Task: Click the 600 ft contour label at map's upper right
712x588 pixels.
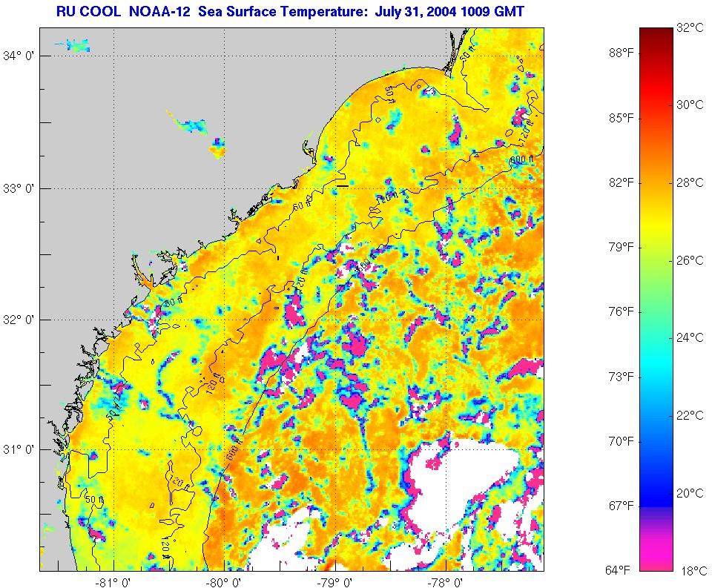Action: pyautogui.click(x=521, y=160)
